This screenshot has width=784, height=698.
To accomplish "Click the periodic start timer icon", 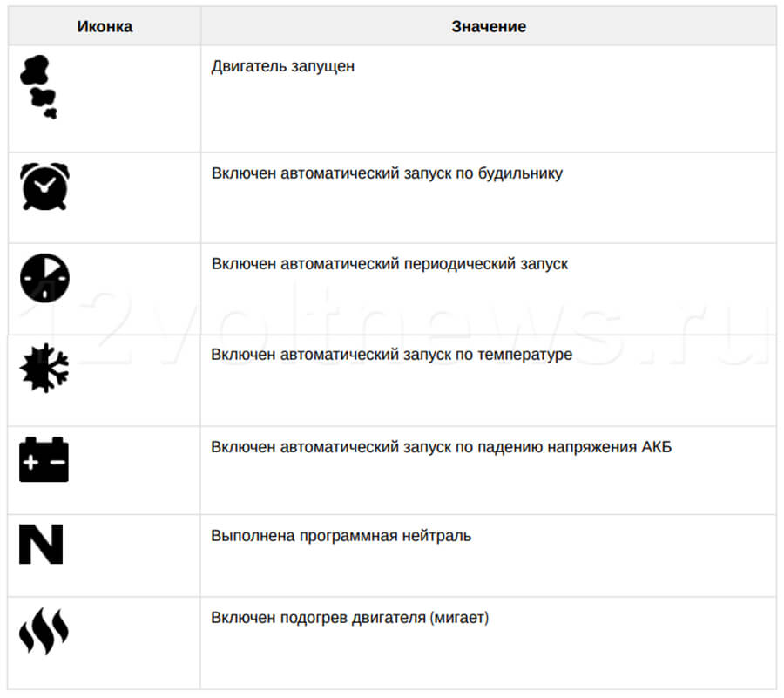I will click(x=44, y=278).
